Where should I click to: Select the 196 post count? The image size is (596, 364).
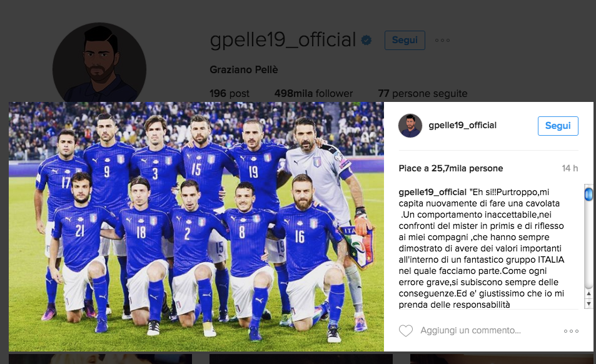[230, 93]
